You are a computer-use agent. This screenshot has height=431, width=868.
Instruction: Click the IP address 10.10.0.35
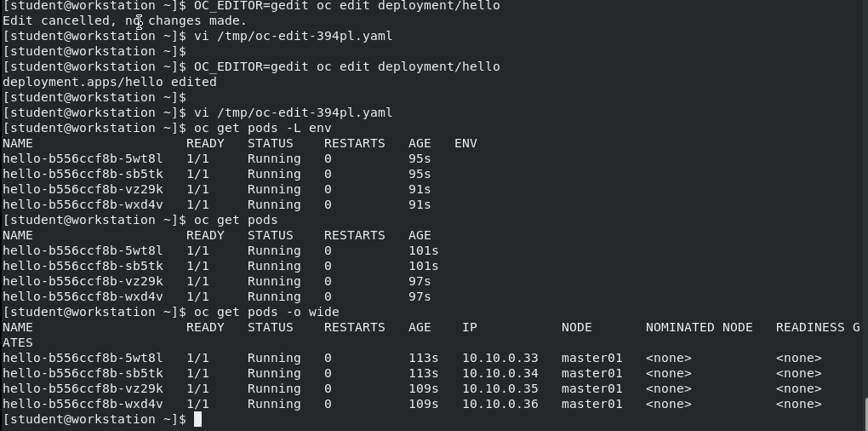tap(500, 388)
